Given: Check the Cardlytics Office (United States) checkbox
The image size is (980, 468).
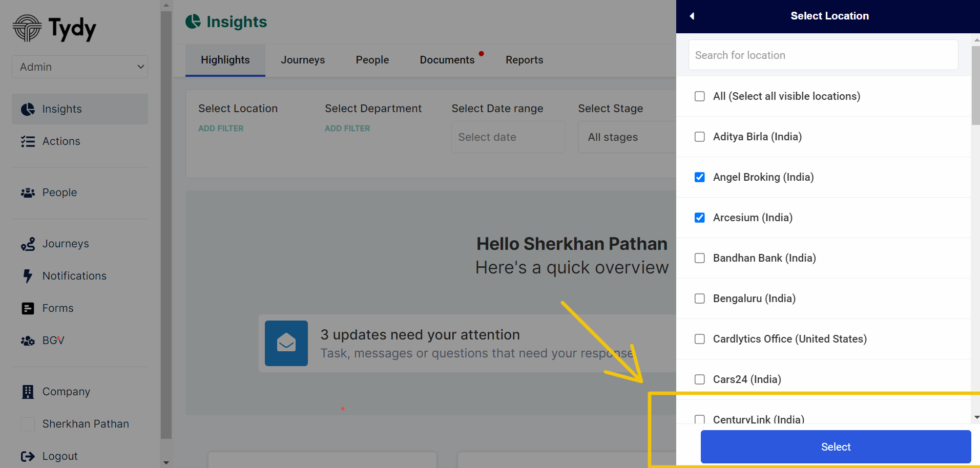Looking at the screenshot, I should click(699, 339).
